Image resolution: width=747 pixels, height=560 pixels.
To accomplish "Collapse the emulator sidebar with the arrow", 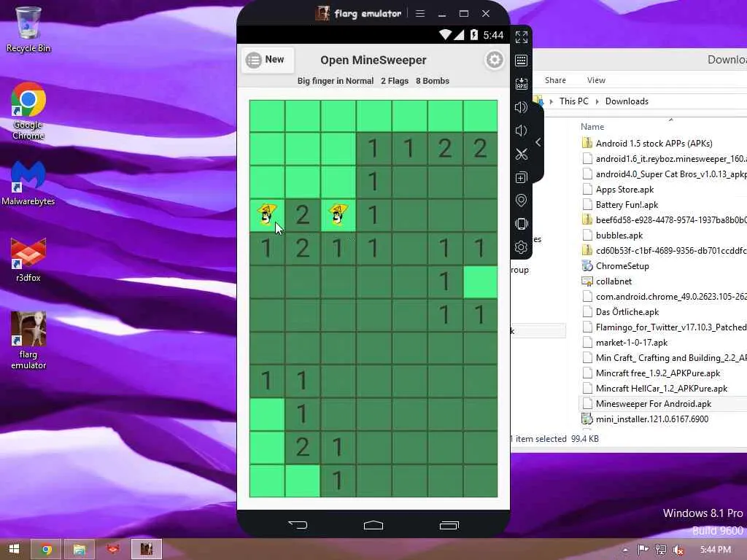I will (538, 142).
